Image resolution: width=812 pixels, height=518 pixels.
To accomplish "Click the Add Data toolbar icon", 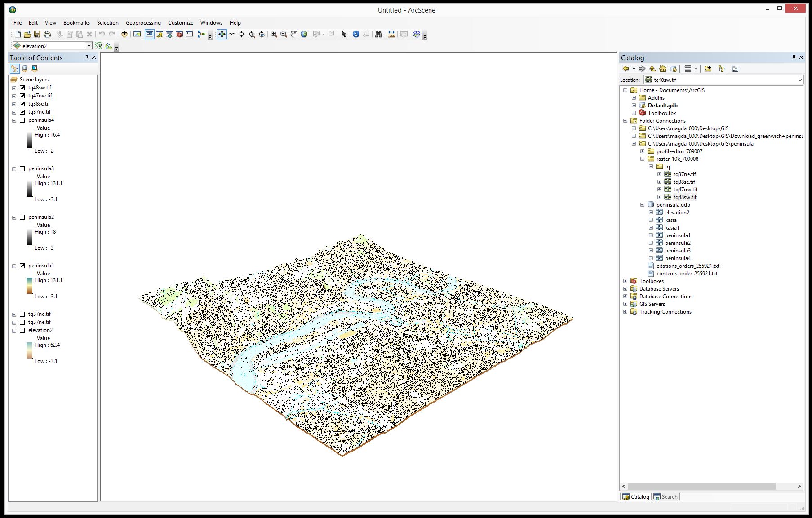I will 124,34.
